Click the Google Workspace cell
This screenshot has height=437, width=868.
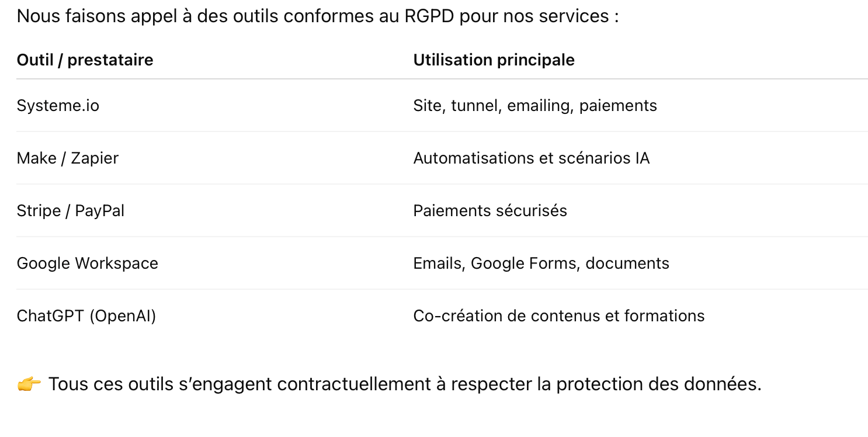point(88,263)
